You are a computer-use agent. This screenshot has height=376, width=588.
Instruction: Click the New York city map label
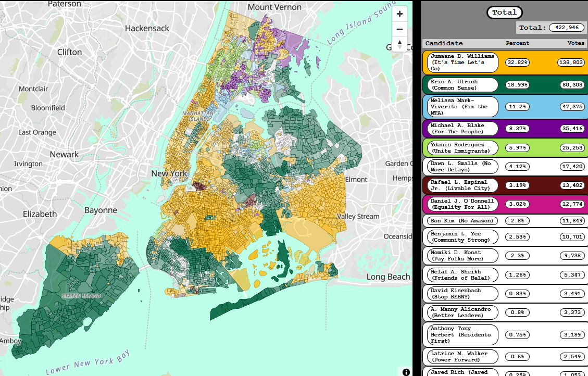click(x=169, y=173)
